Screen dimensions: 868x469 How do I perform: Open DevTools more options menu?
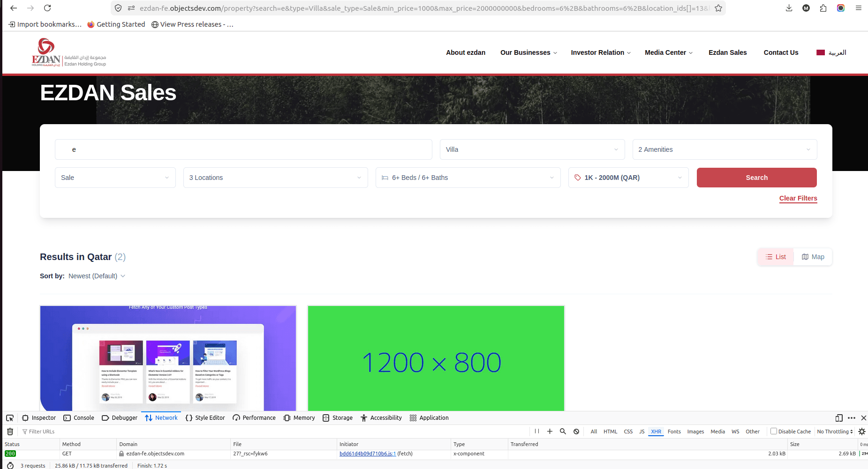pyautogui.click(x=852, y=418)
